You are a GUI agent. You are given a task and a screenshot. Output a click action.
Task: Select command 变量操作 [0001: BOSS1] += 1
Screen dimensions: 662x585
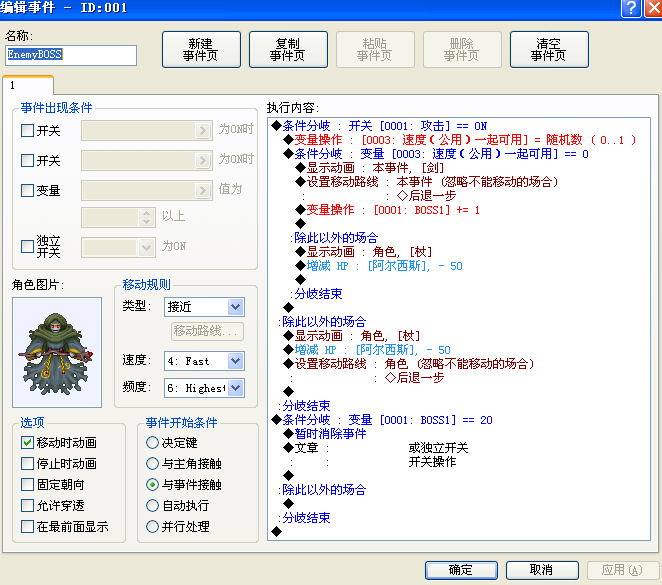(x=388, y=210)
